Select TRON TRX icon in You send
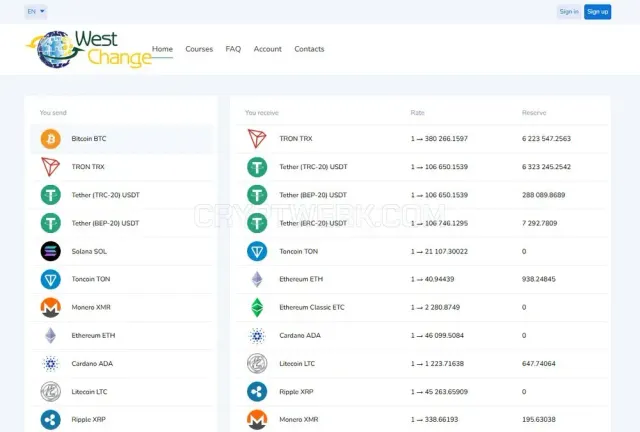 click(51, 167)
